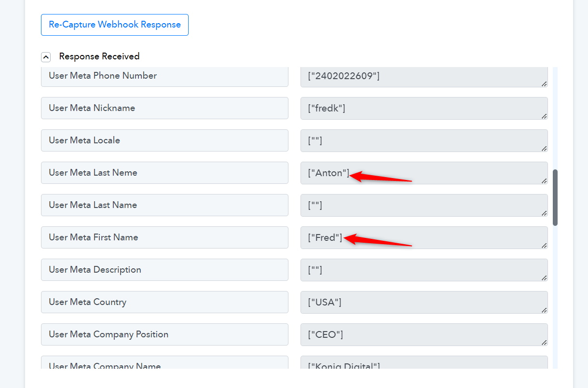The width and height of the screenshot is (588, 388).
Task: Click the User Meta Description label field
Action: 164,270
